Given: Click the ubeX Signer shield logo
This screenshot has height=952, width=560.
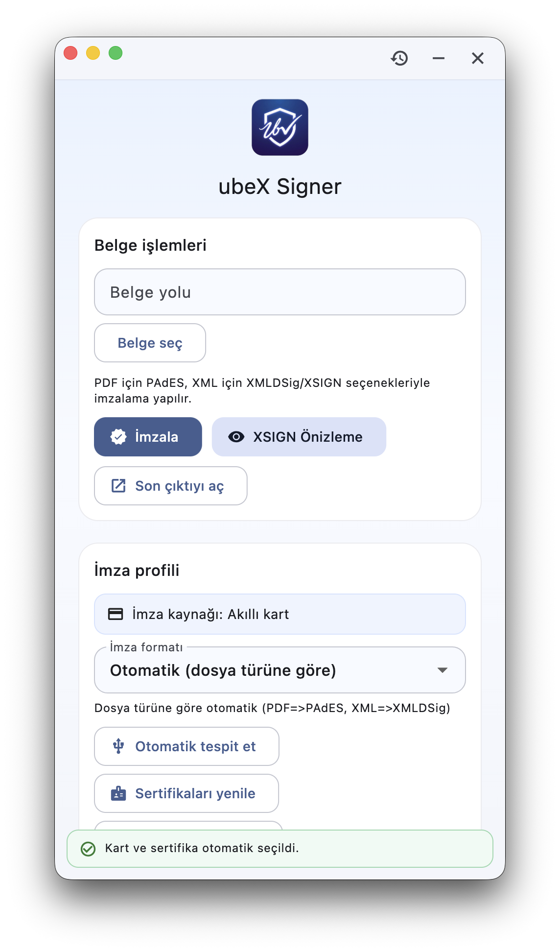Looking at the screenshot, I should pos(280,127).
